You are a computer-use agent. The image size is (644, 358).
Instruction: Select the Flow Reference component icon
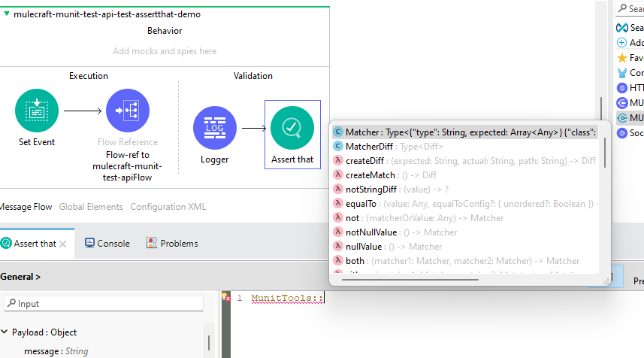128,111
